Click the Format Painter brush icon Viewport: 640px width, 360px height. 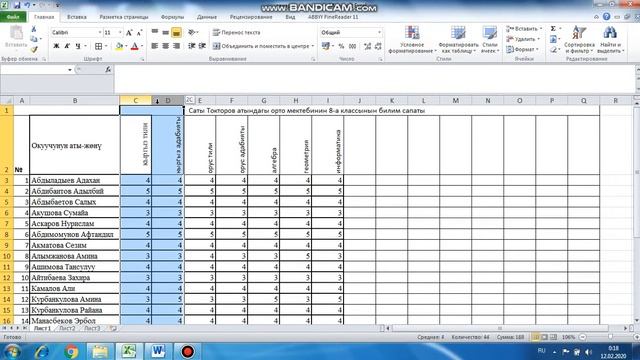[34, 49]
